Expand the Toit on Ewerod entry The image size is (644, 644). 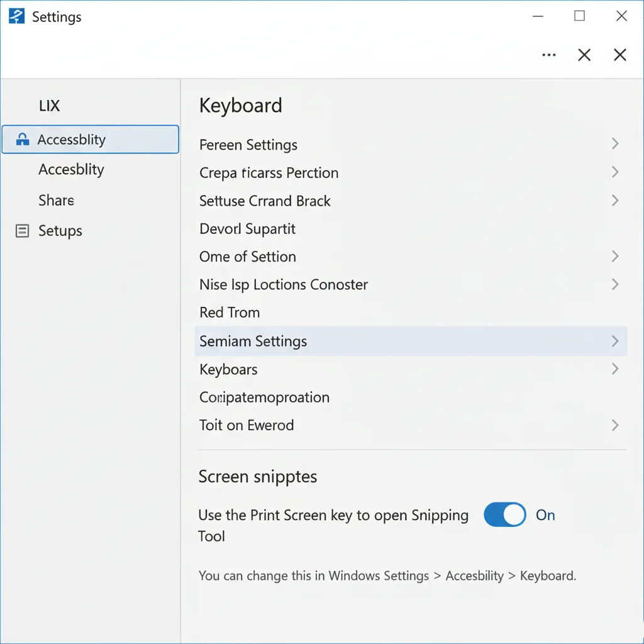point(614,425)
